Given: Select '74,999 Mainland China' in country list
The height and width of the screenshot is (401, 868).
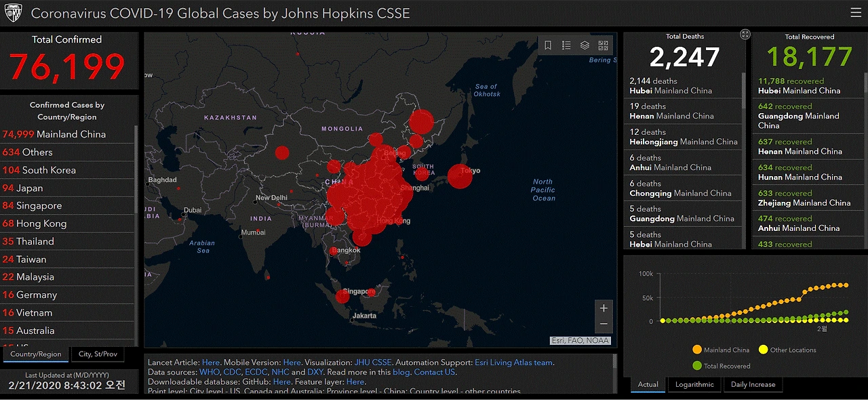Looking at the screenshot, I should point(67,134).
